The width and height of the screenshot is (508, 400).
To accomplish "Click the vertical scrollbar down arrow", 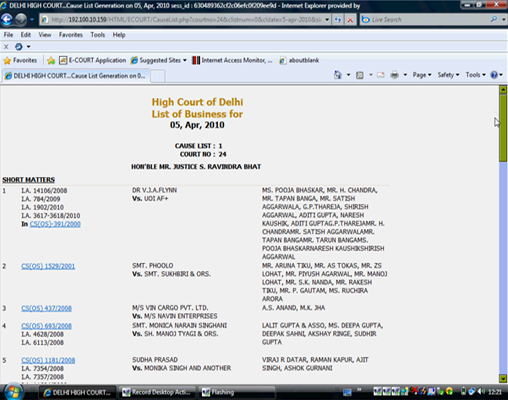I will click(x=503, y=378).
